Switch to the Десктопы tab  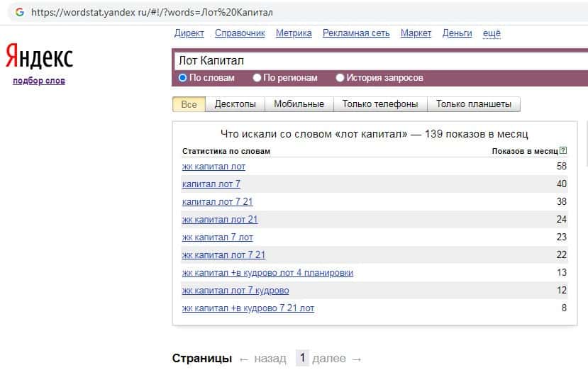point(235,104)
